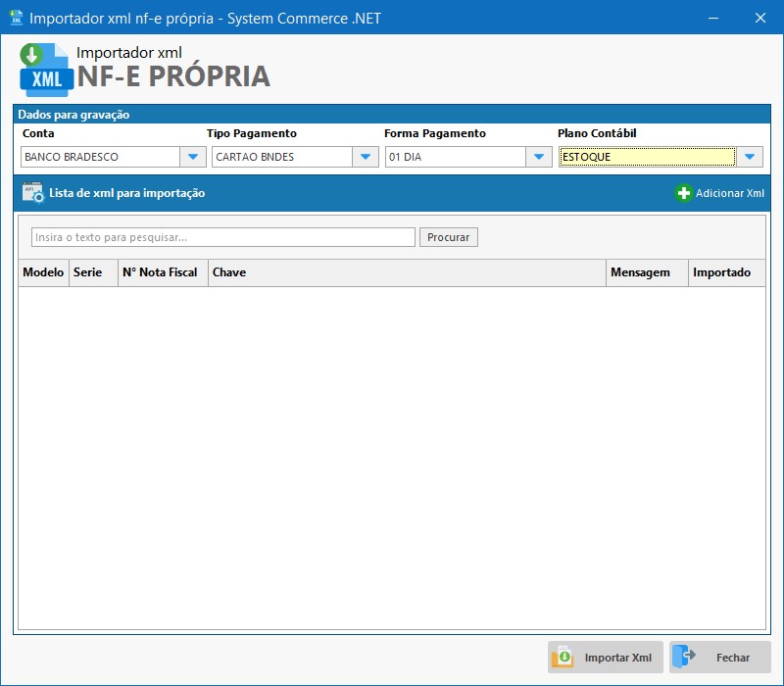Viewport: 784px width, 686px height.
Task: Click the XML NF-e download logo icon
Action: coord(45,70)
